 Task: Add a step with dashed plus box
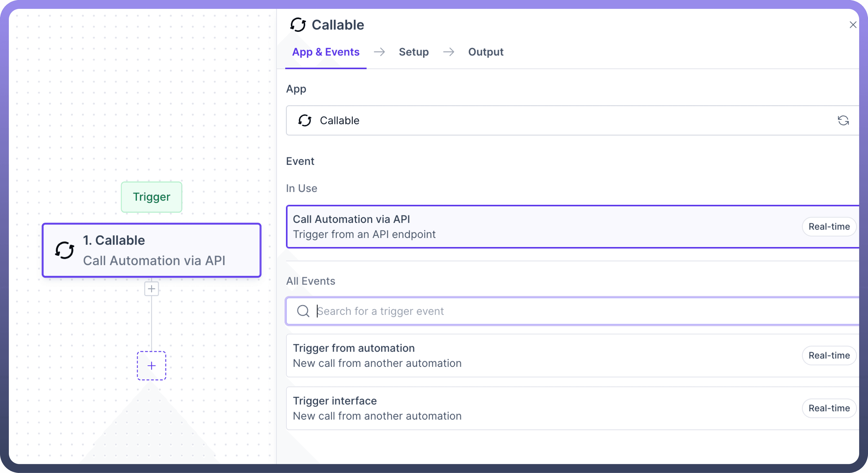[152, 366]
